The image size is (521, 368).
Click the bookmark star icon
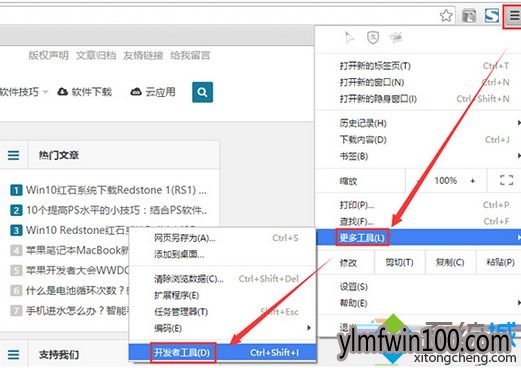(446, 15)
